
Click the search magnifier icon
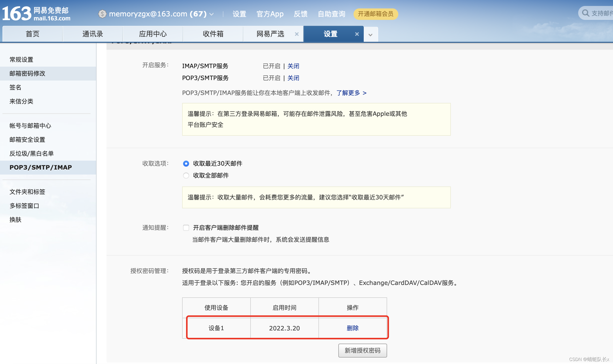585,13
